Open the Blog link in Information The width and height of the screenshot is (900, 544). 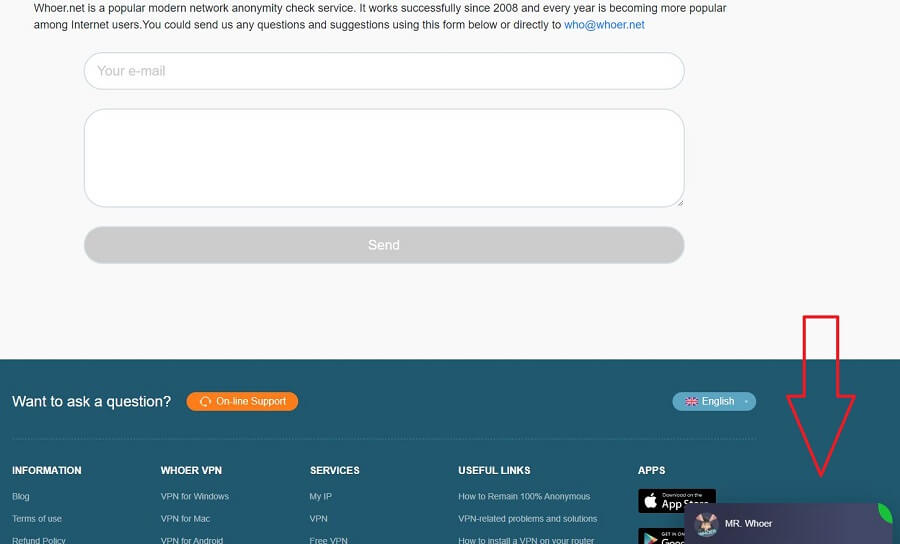(21, 496)
